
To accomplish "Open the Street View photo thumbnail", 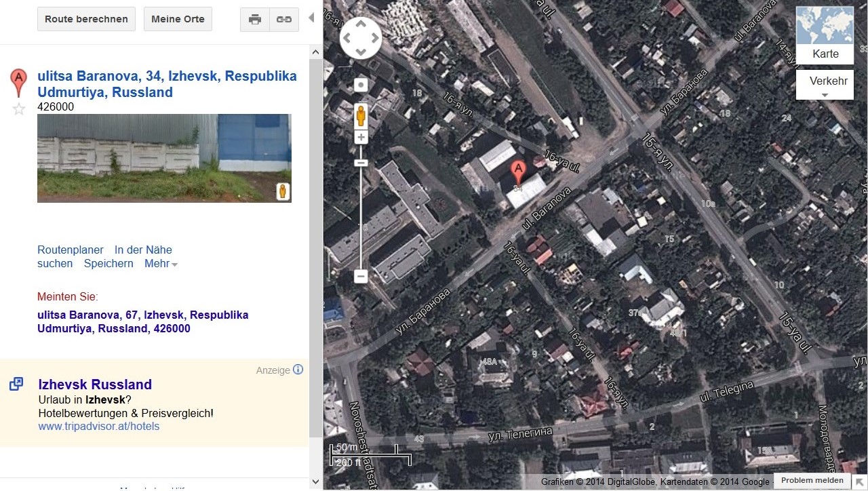I will click(x=164, y=158).
